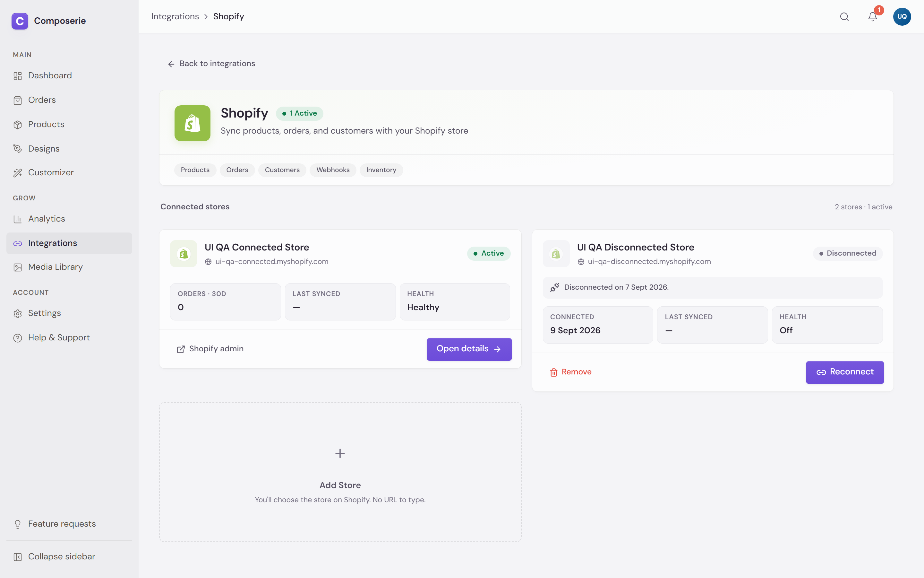Click the Analytics chart icon in sidebar
Viewport: 924px width, 578px height.
point(18,219)
